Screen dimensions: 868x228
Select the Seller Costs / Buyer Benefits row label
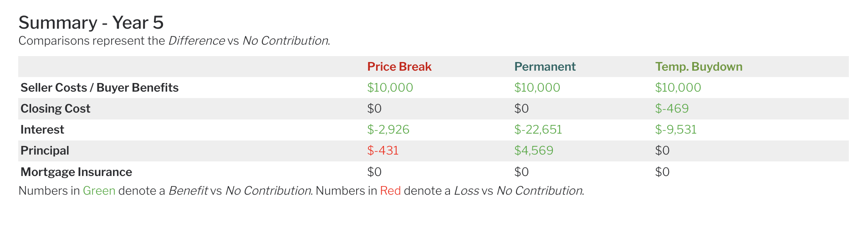tap(99, 88)
